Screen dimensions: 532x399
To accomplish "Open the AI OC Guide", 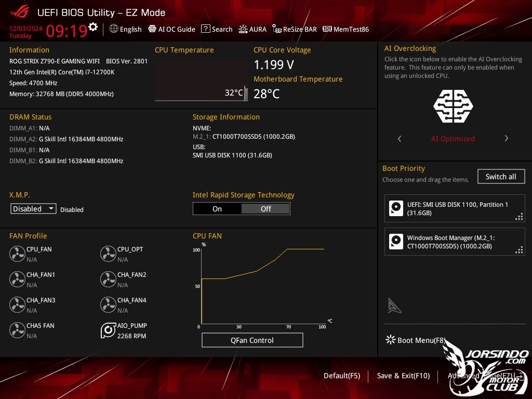I will click(x=171, y=29).
